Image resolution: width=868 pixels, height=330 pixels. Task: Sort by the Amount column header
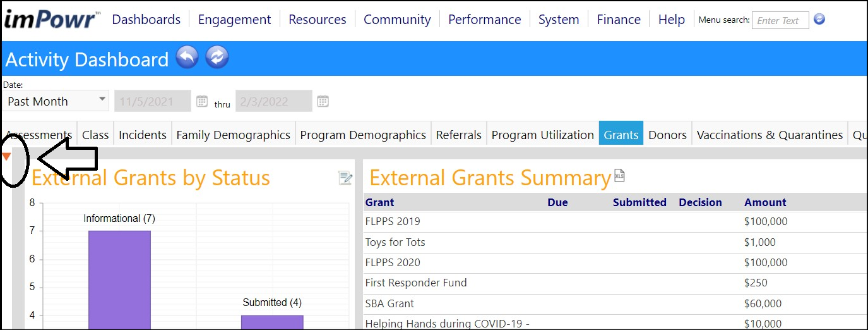point(765,202)
